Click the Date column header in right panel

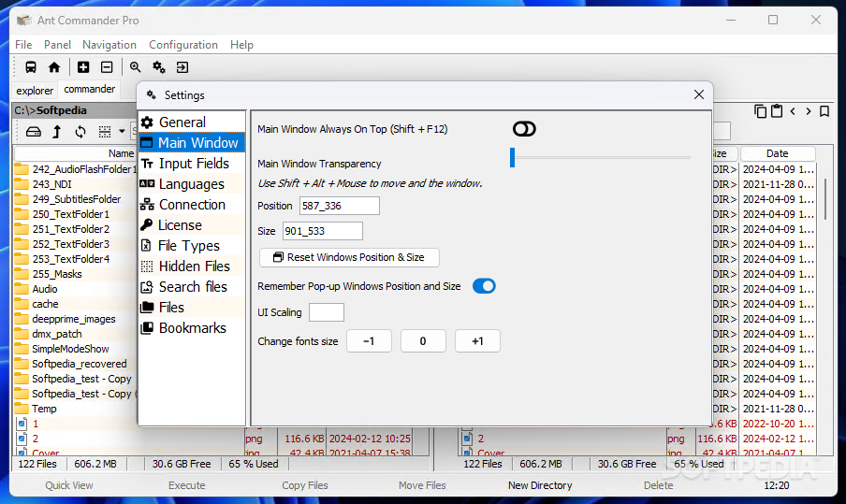coord(778,153)
